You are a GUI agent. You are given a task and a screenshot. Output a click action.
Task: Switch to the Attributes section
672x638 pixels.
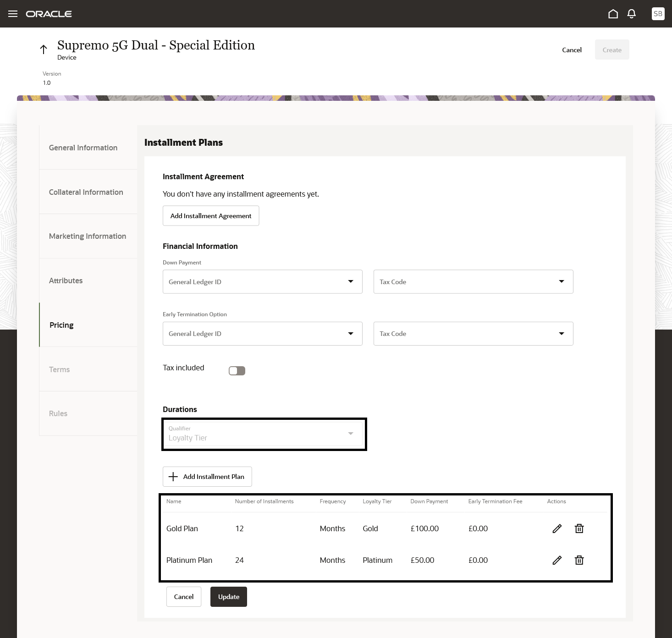66,280
